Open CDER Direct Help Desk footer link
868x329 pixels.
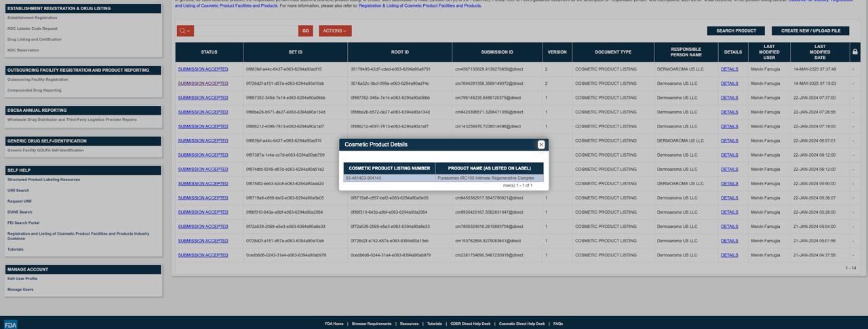tap(471, 324)
